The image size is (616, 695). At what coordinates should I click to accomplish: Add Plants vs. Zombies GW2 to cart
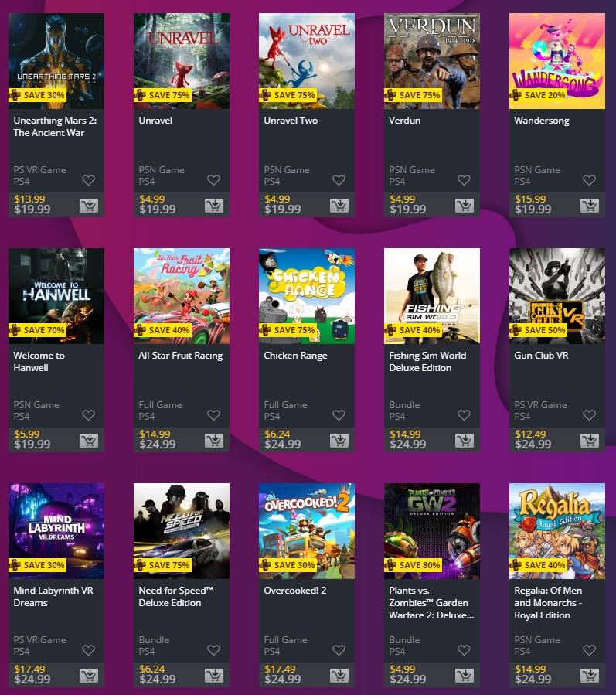click(465, 675)
